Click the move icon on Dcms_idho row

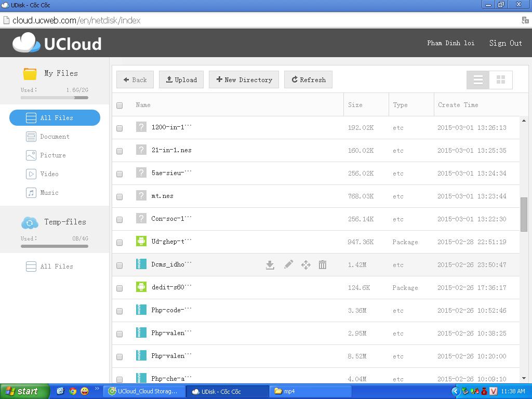(305, 265)
